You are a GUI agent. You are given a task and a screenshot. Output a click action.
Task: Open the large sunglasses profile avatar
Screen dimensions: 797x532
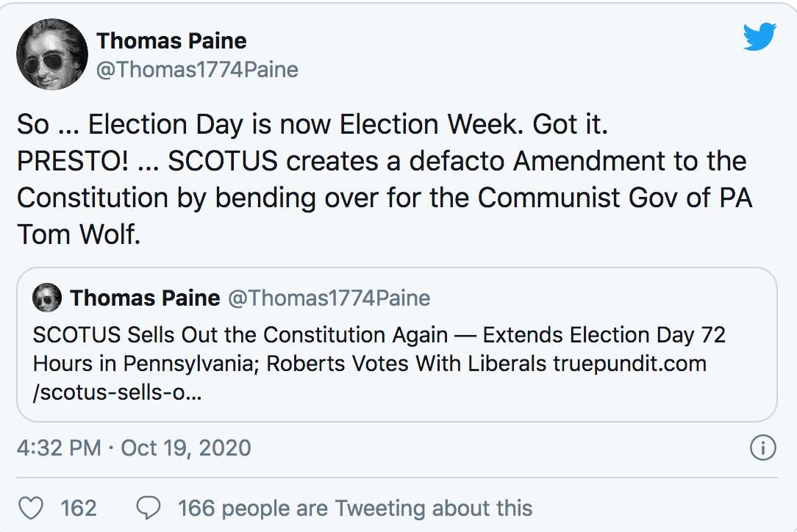tap(52, 54)
